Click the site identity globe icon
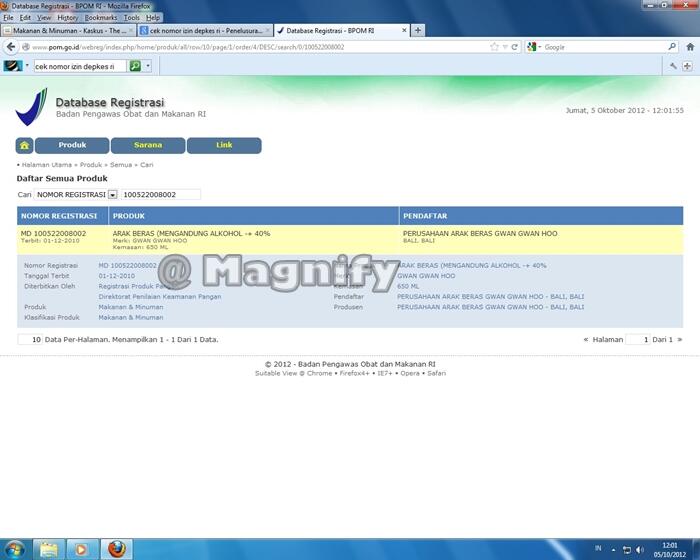 [x=26, y=47]
